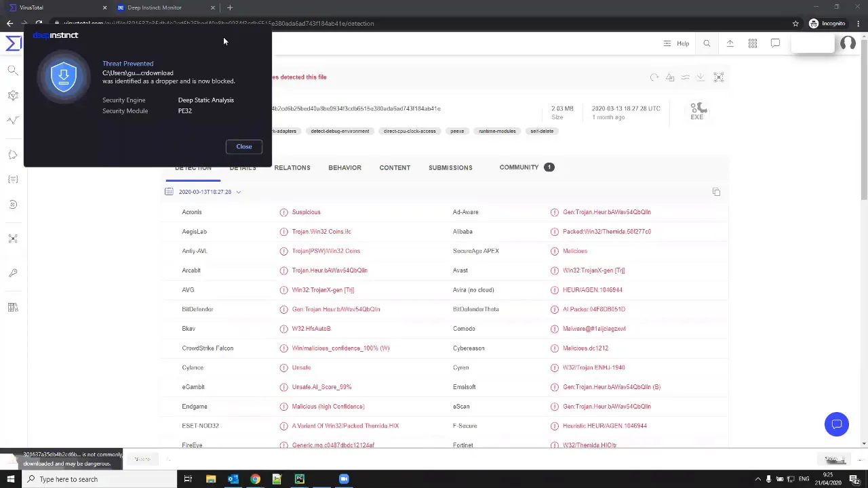The width and height of the screenshot is (868, 488).
Task: Close the Deep Instinct threat notification
Action: pyautogui.click(x=243, y=146)
